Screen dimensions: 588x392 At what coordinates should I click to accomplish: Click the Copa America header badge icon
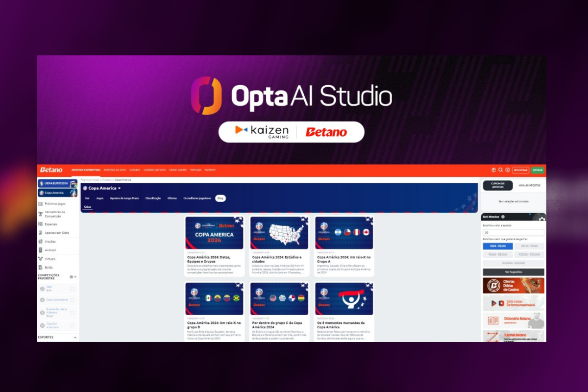(85, 188)
